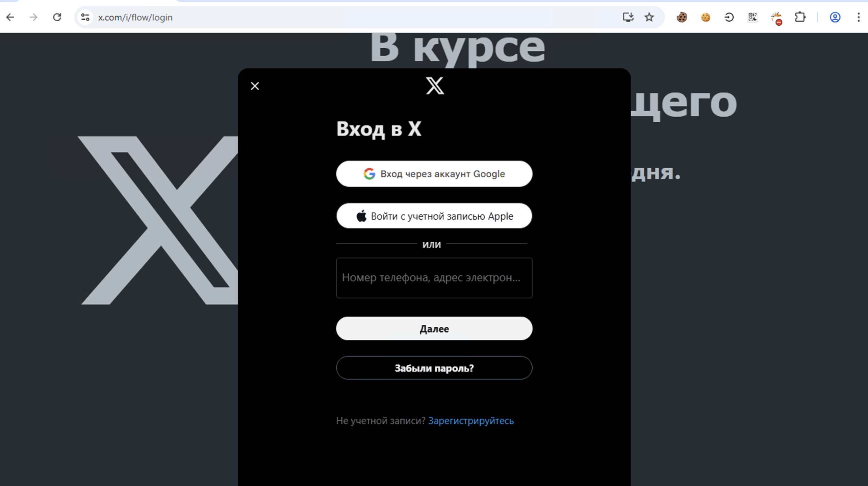Sign in via Google account button
Viewport: 868px width, 486px height.
(x=434, y=174)
